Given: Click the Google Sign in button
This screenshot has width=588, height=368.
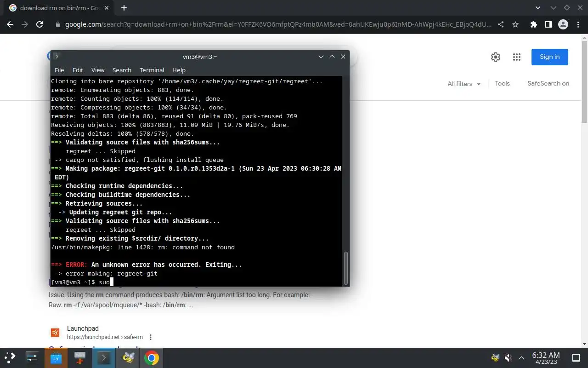Looking at the screenshot, I should coord(550,57).
